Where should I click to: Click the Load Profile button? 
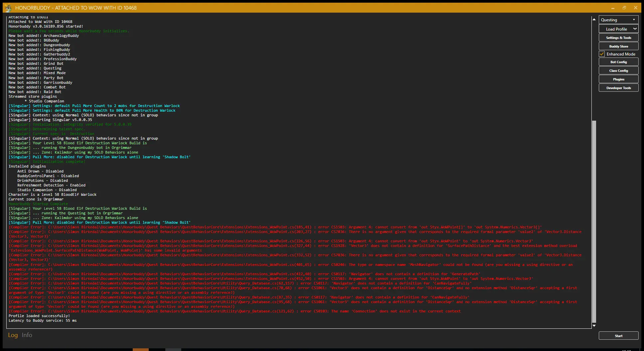616,29
